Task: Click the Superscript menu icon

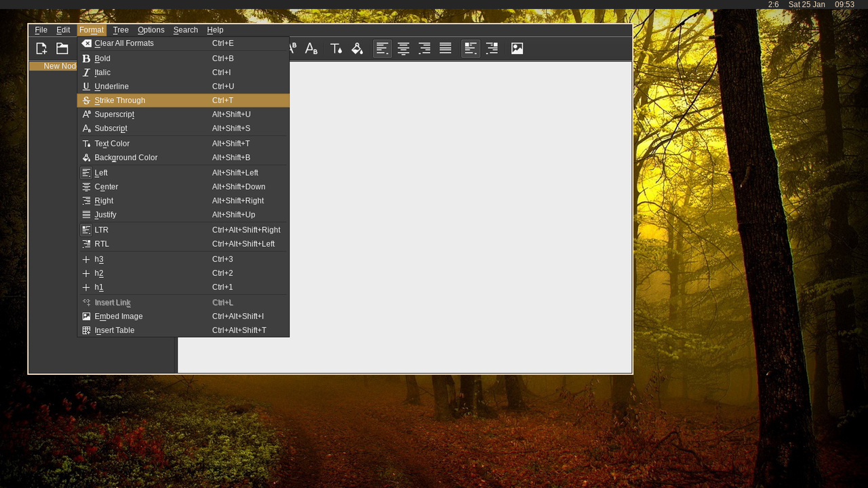Action: [x=86, y=115]
